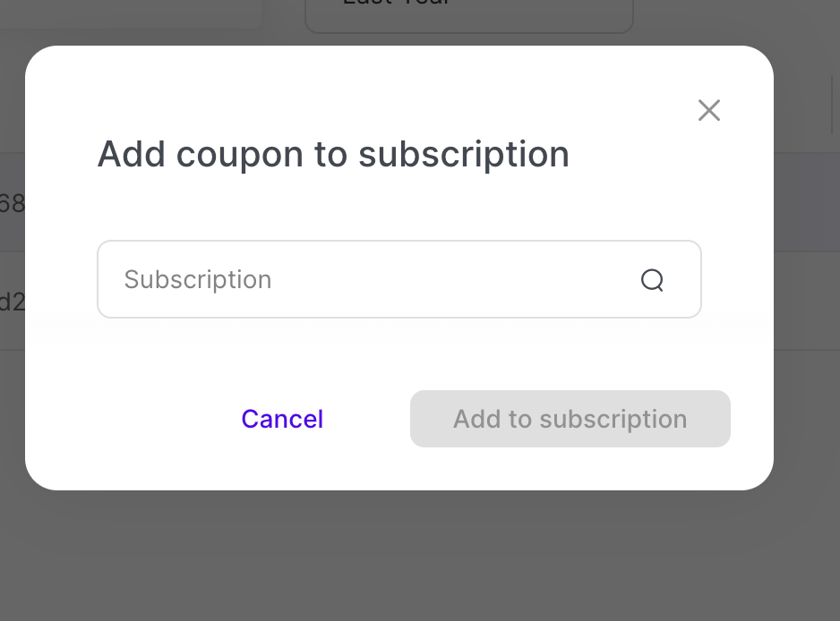This screenshot has width=840, height=621.
Task: Open the Last Year dropdown behind dialog
Action: 468,14
